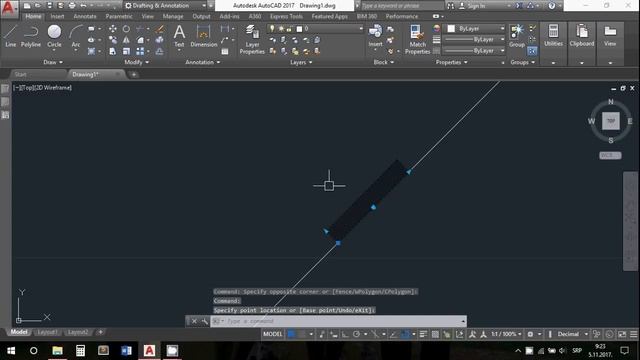Toggle Polar tracking in status bar
This screenshot has height=360, width=640.
coord(356,334)
